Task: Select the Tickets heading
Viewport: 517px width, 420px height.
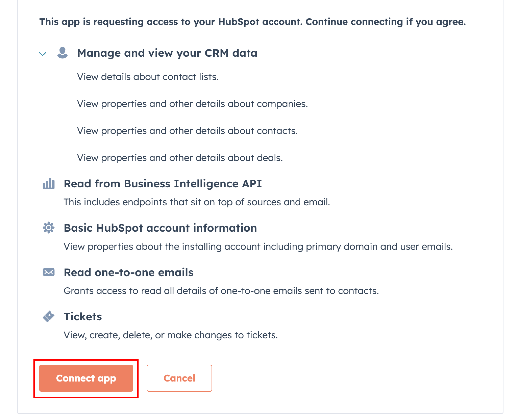Action: [x=83, y=317]
